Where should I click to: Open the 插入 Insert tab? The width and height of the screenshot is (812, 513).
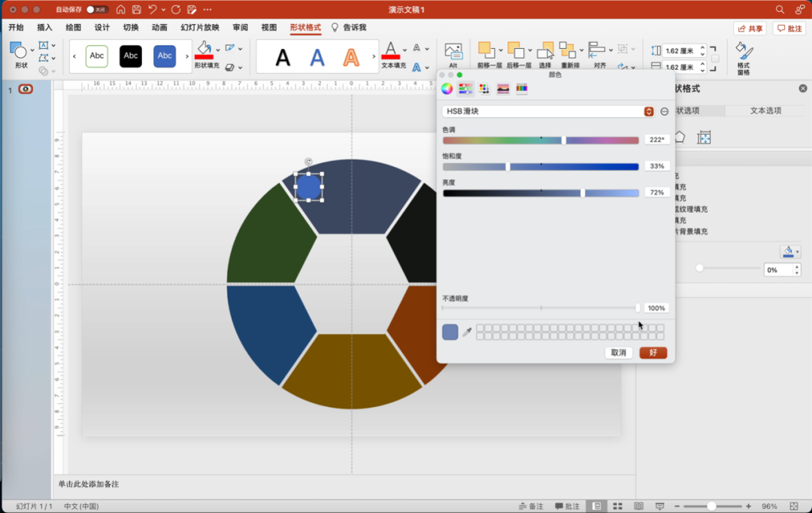[44, 28]
